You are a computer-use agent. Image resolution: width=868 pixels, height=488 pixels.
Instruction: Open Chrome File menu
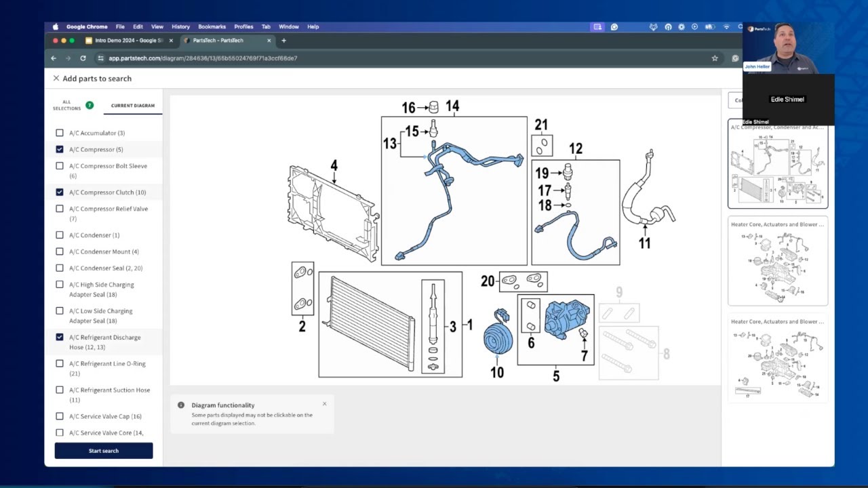coord(120,27)
